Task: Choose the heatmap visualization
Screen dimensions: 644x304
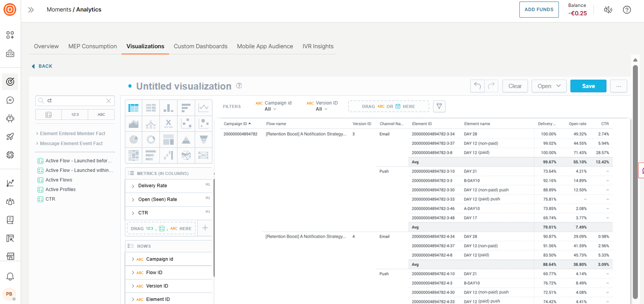Action: click(x=133, y=155)
